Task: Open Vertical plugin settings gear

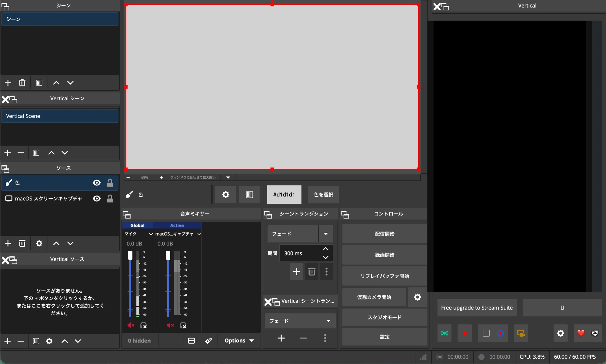Action: click(x=561, y=333)
